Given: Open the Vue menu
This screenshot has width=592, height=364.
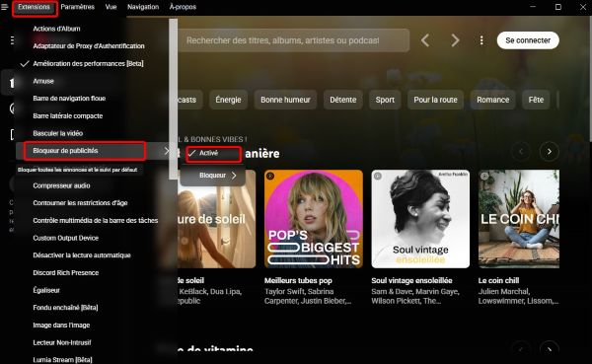Looking at the screenshot, I should (111, 7).
